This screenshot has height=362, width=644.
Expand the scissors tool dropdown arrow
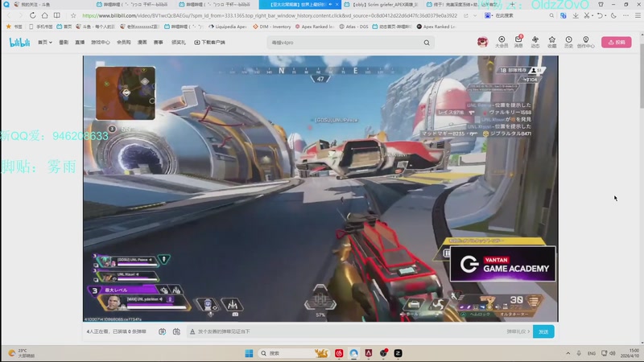click(592, 15)
